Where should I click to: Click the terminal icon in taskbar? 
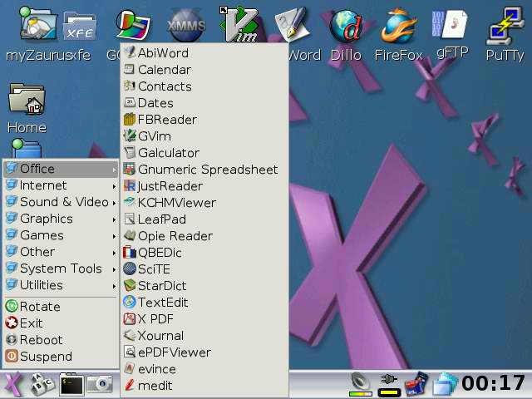(x=71, y=384)
